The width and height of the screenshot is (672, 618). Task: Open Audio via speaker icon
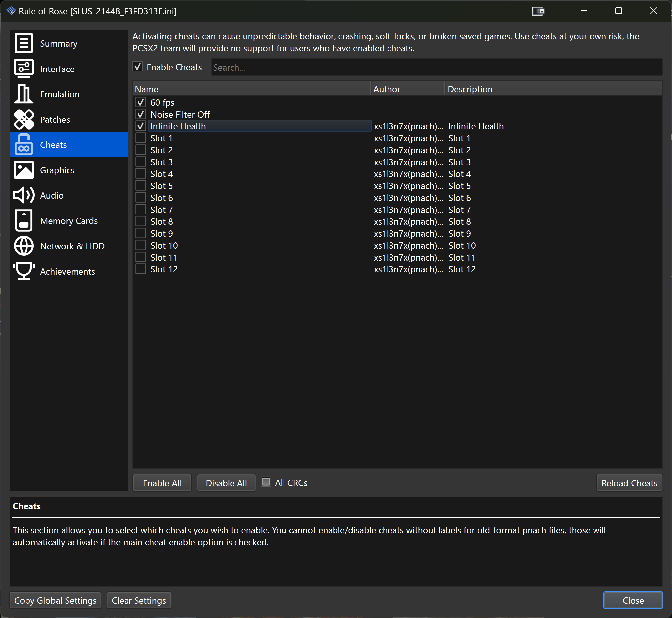24,195
